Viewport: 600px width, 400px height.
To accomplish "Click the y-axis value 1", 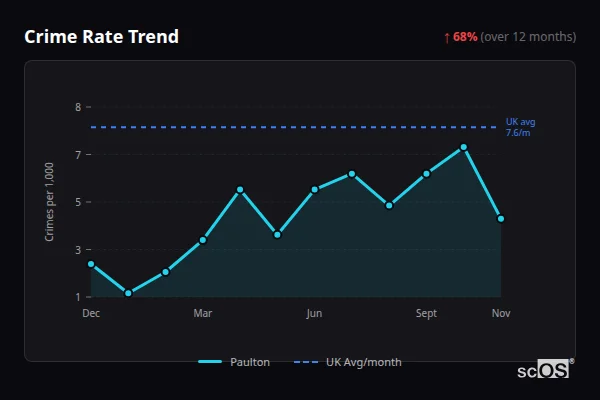I will (x=78, y=297).
